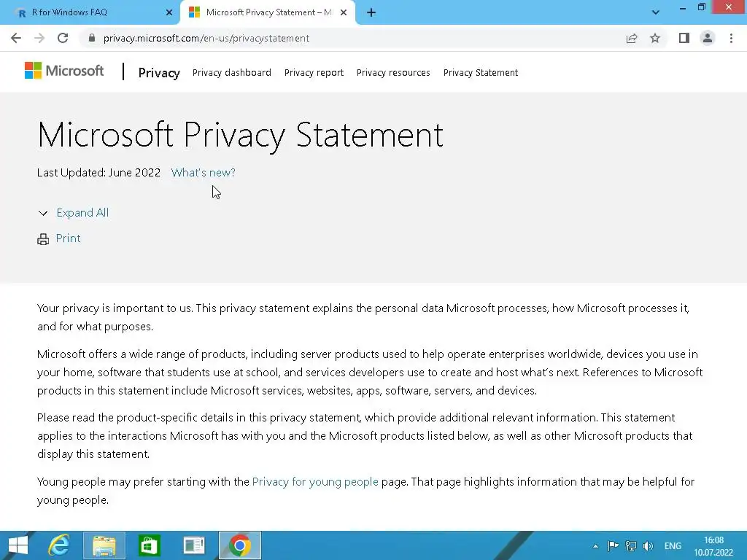Close the R for Windows FAQ tab
Image resolution: width=747 pixels, height=560 pixels.
click(169, 12)
